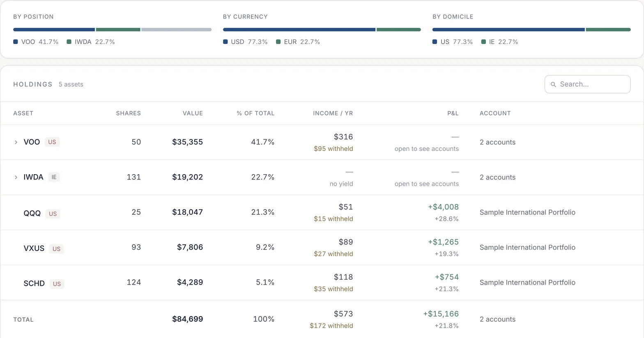
Task: Sort holdings by the ASSET column header
Action: pyautogui.click(x=23, y=113)
